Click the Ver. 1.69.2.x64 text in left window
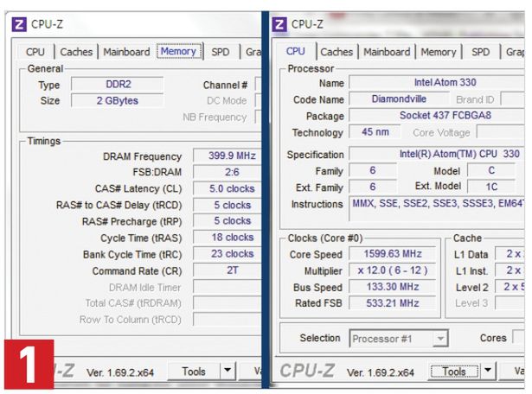532x394 pixels. coord(120,372)
